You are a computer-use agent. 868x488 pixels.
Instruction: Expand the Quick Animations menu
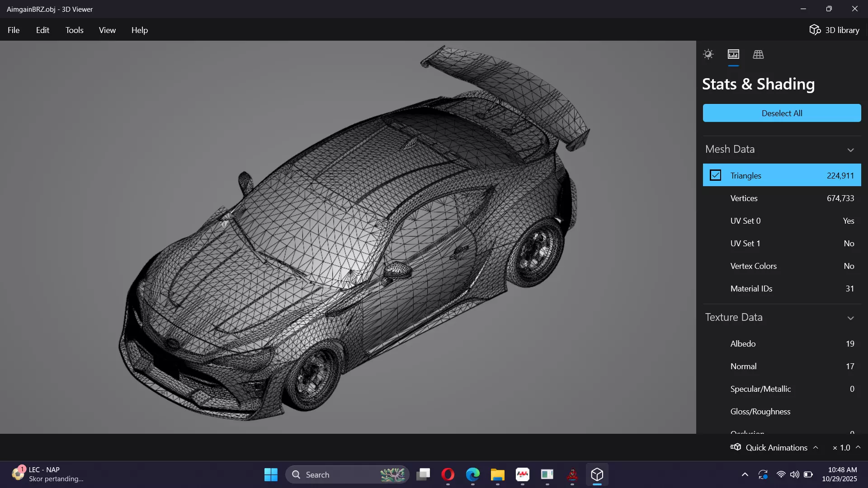(774, 447)
